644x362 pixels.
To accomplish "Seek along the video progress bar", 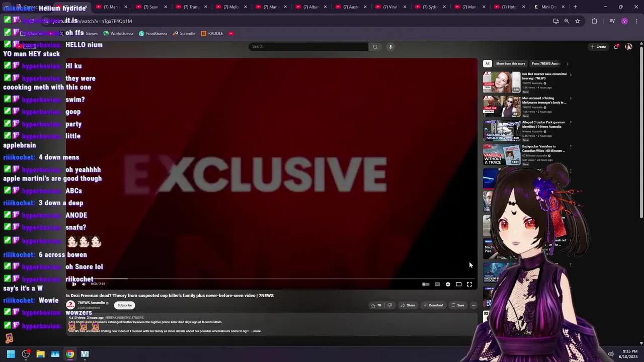I will (272, 279).
